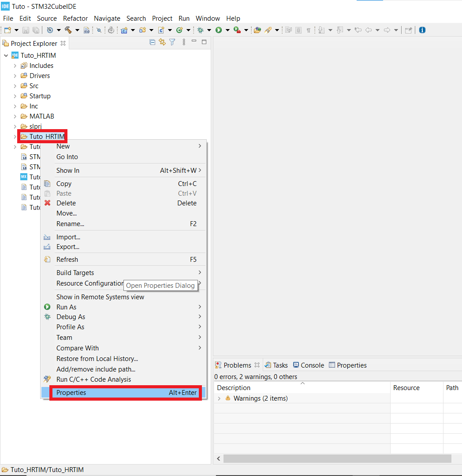The height and width of the screenshot is (476, 462).
Task: Click Run C/C++ Code Analysis
Action: [124, 379]
